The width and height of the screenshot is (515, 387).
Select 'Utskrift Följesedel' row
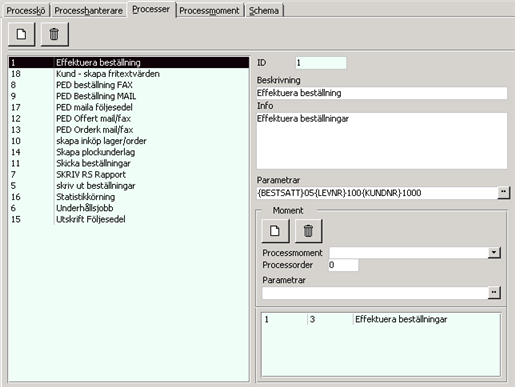(129, 219)
